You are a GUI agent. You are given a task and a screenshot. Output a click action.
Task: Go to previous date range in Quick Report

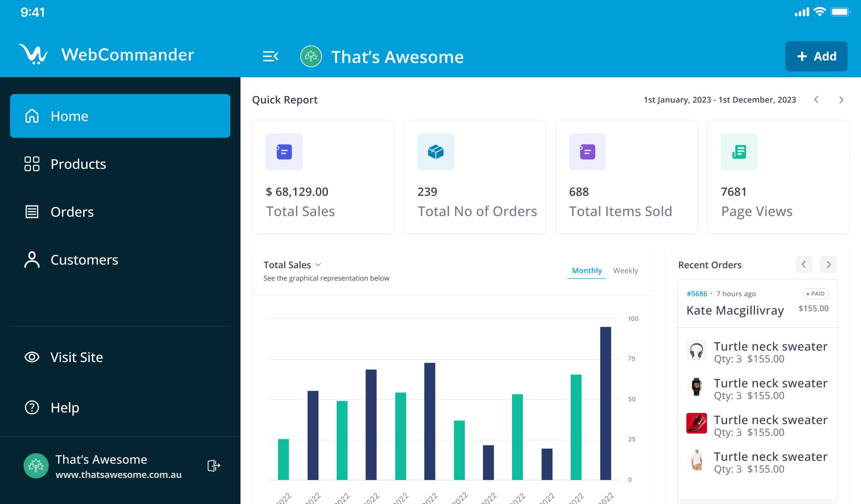[x=816, y=100]
